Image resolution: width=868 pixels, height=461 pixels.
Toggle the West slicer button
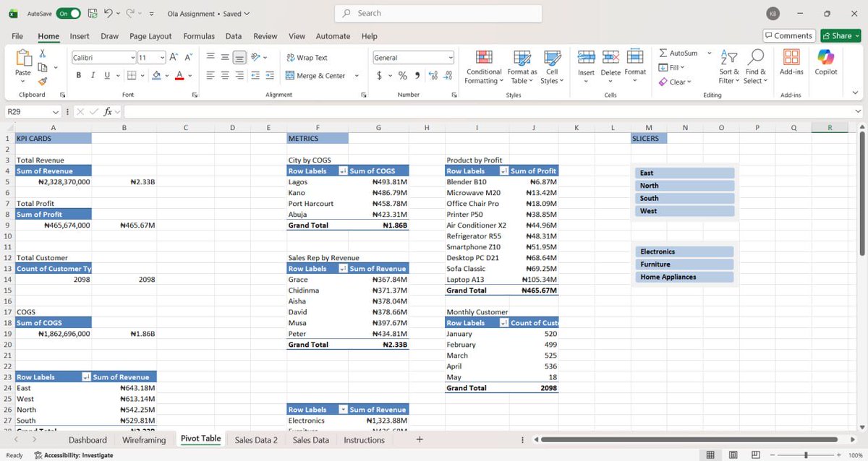pyautogui.click(x=684, y=211)
